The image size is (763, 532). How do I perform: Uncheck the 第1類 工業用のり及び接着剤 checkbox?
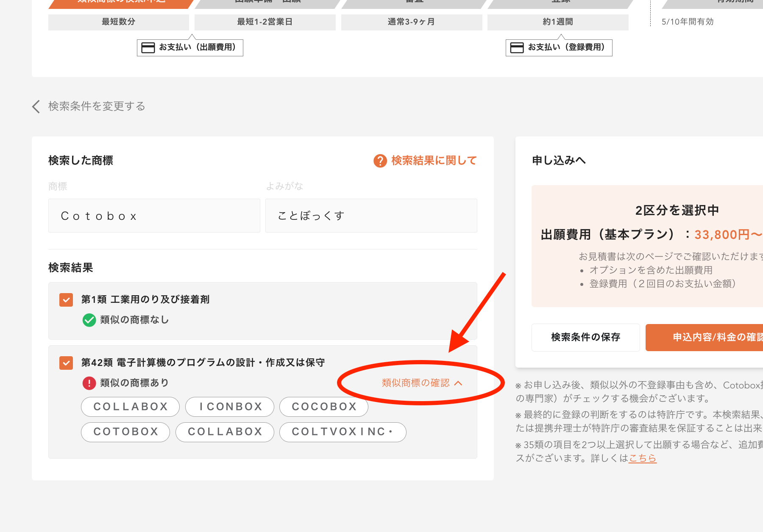66,300
